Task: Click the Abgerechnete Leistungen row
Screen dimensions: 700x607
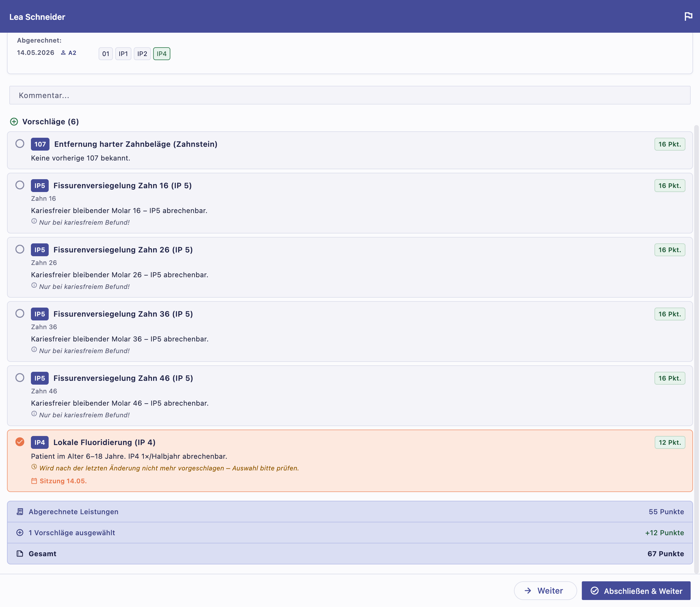Action: tap(350, 512)
